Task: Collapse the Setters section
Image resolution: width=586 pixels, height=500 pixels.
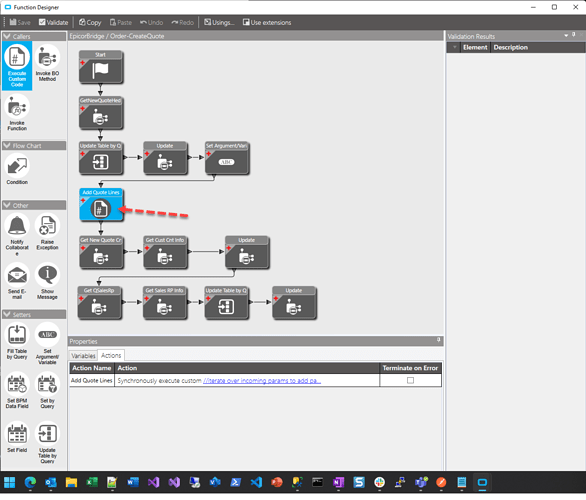Action: pos(7,315)
